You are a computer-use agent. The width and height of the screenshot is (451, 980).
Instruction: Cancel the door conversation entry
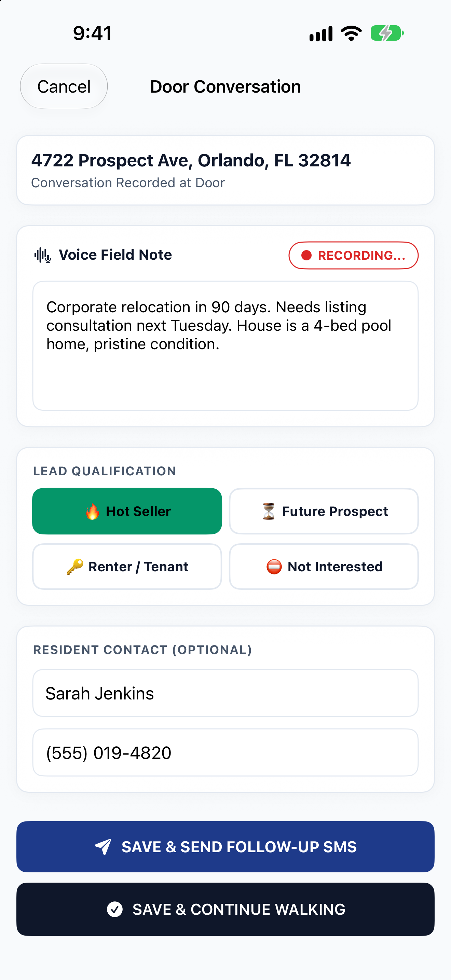64,86
